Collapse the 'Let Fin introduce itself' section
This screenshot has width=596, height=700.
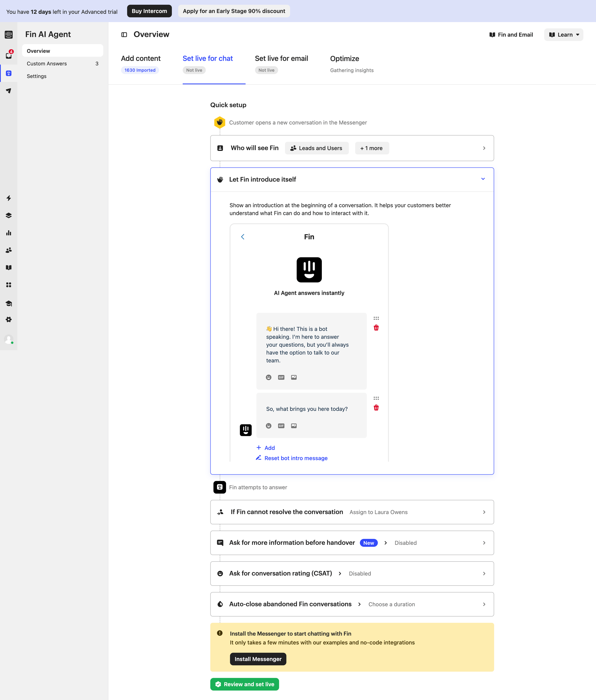click(483, 179)
